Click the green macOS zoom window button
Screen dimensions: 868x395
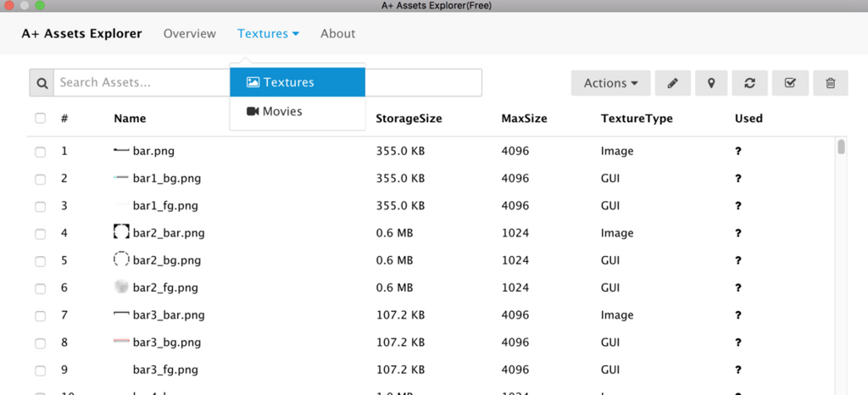39,6
